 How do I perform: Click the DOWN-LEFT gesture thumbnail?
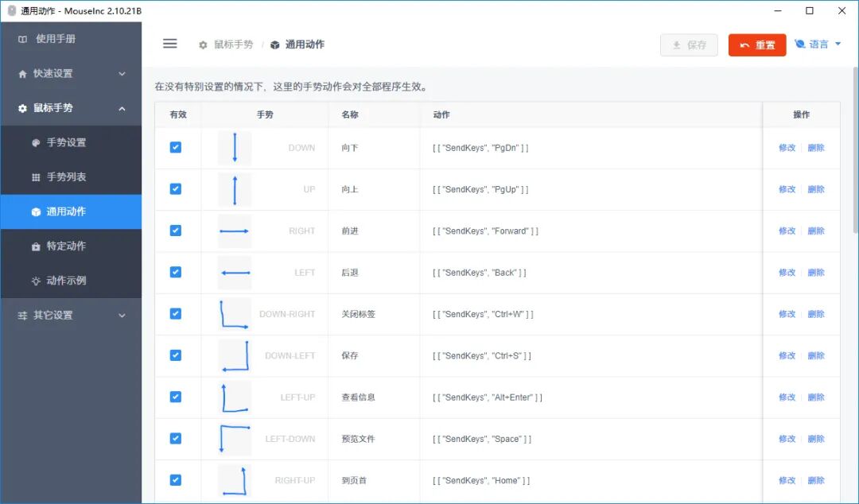pyautogui.click(x=235, y=356)
